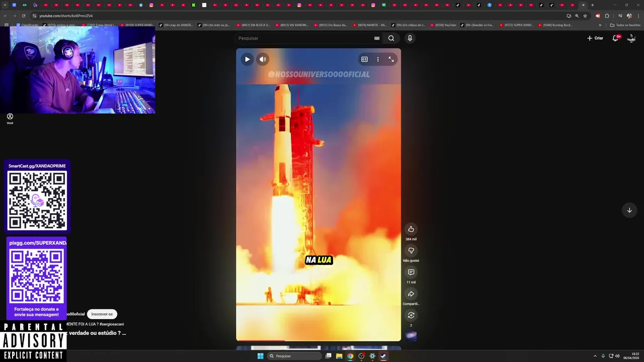Open the Todos os favoritos folder

tap(625, 25)
